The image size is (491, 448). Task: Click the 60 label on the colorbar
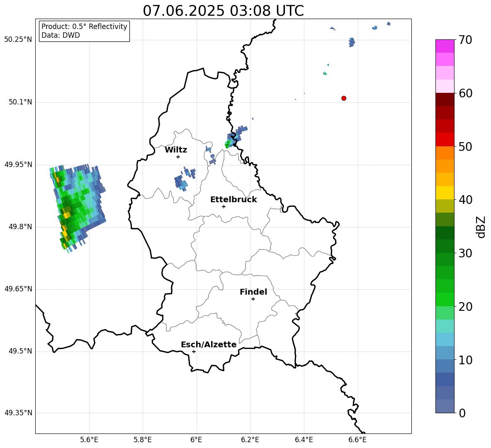[465, 93]
